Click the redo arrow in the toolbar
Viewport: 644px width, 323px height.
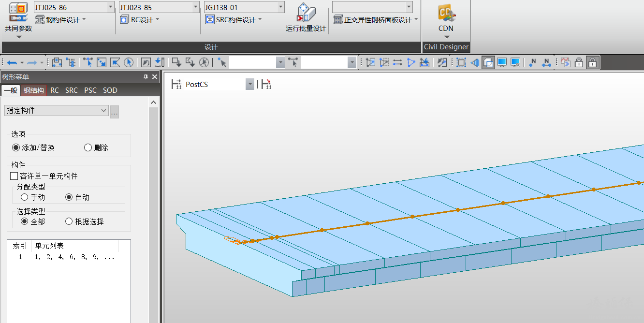click(x=32, y=62)
